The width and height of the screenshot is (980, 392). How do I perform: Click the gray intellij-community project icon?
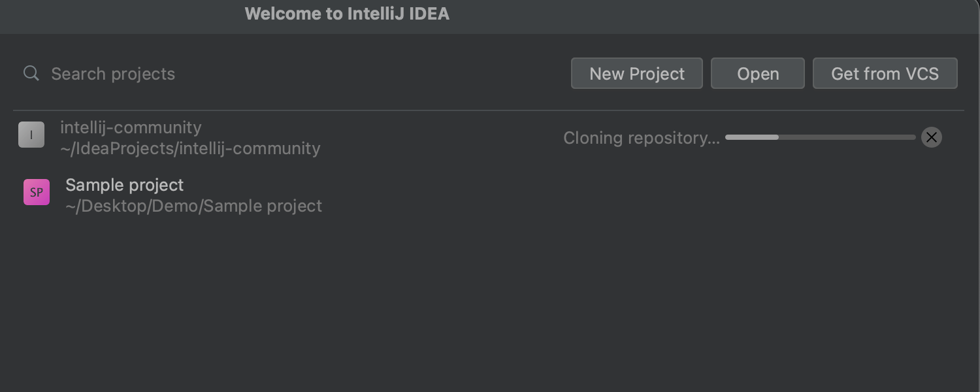point(31,135)
